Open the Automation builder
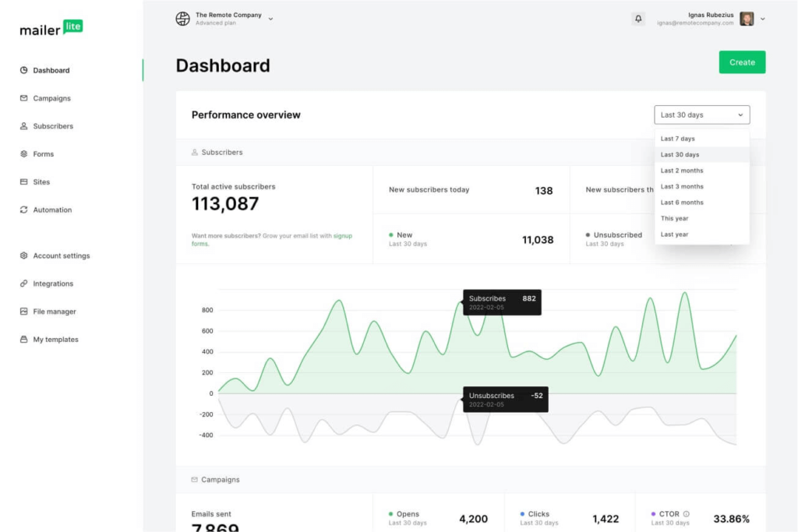The height and width of the screenshot is (532, 798). click(x=53, y=210)
